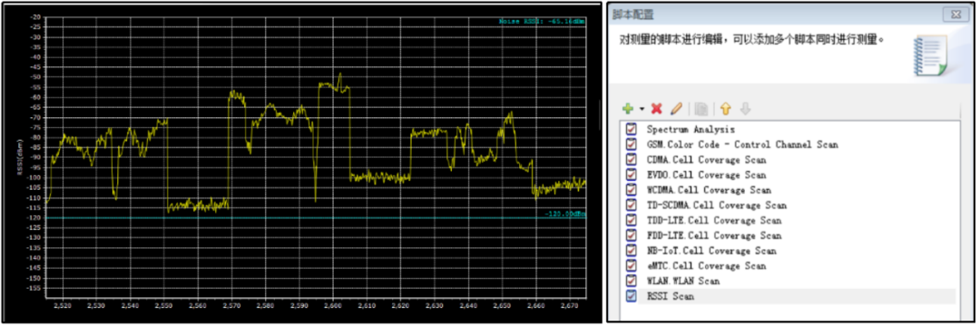Select the EVDO.Cell Coverage Scan entry
Screen dimensions: 980x327
click(x=706, y=175)
